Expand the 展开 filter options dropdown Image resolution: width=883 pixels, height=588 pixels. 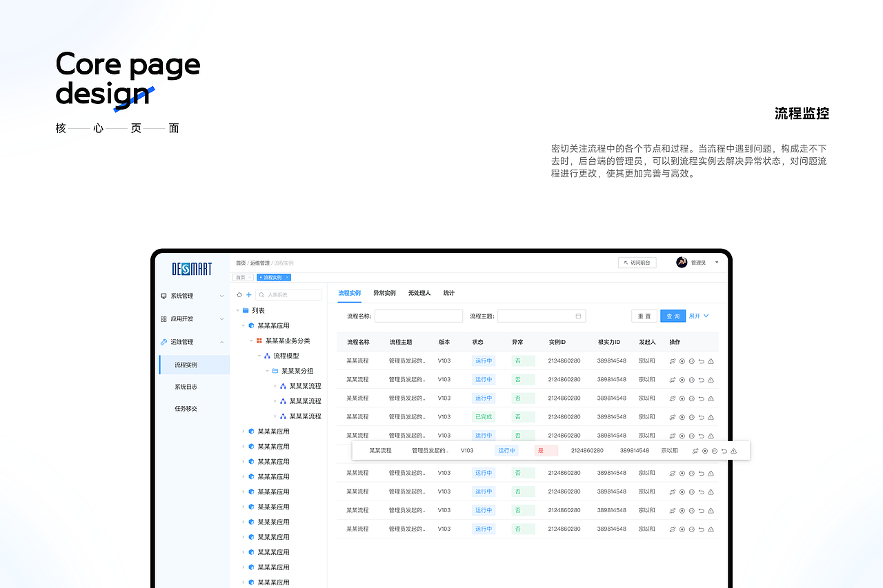[697, 316]
